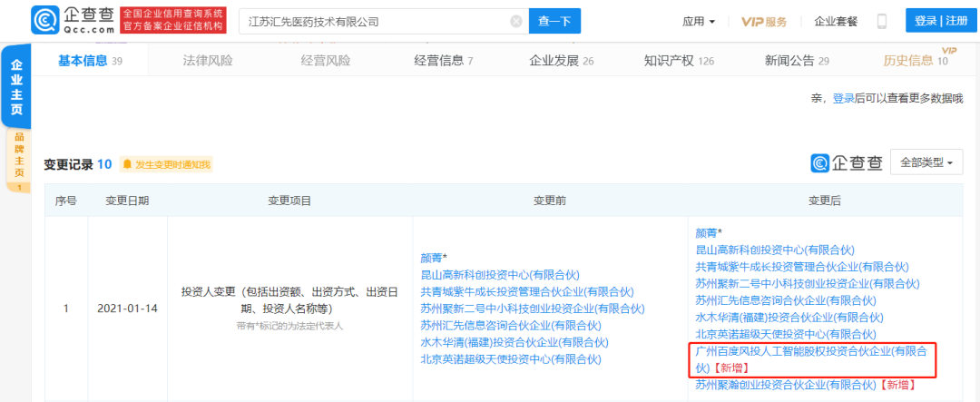Open the 应用 dropdown menu
The width and height of the screenshot is (980, 402).
(699, 21)
